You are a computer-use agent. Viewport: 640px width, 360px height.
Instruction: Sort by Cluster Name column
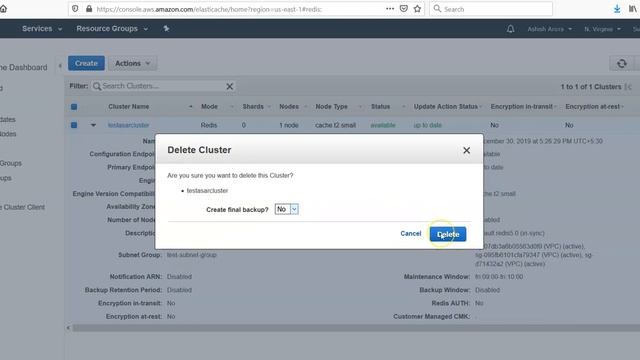tap(129, 107)
